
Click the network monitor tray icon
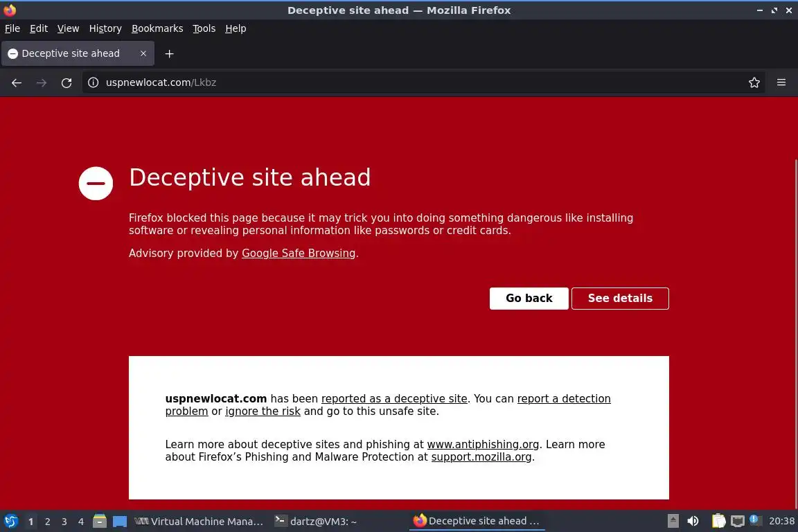(738, 521)
